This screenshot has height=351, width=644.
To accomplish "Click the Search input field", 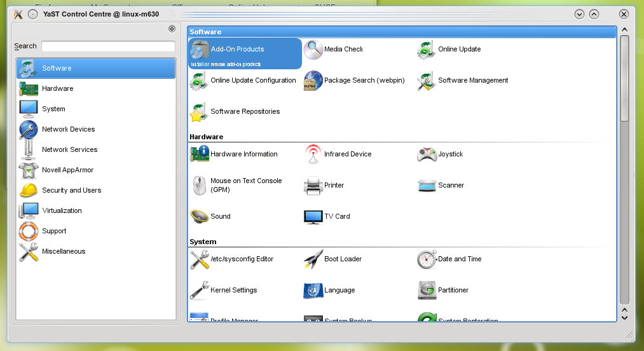I will [108, 46].
